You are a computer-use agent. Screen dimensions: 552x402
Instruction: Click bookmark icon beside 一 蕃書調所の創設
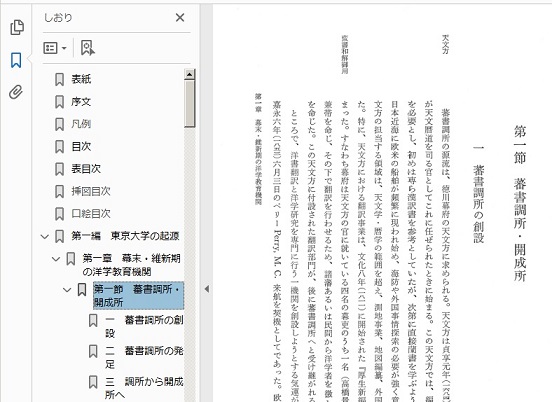coord(93,320)
